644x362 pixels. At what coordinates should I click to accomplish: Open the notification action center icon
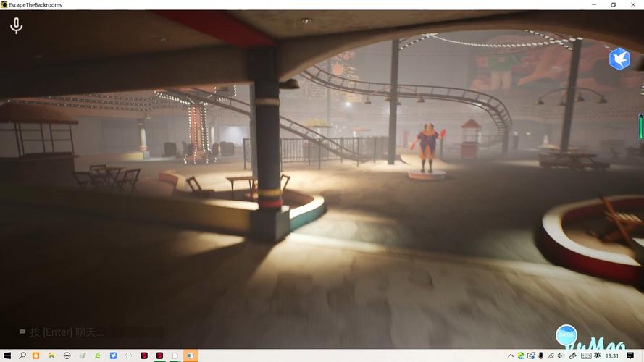coord(630,355)
